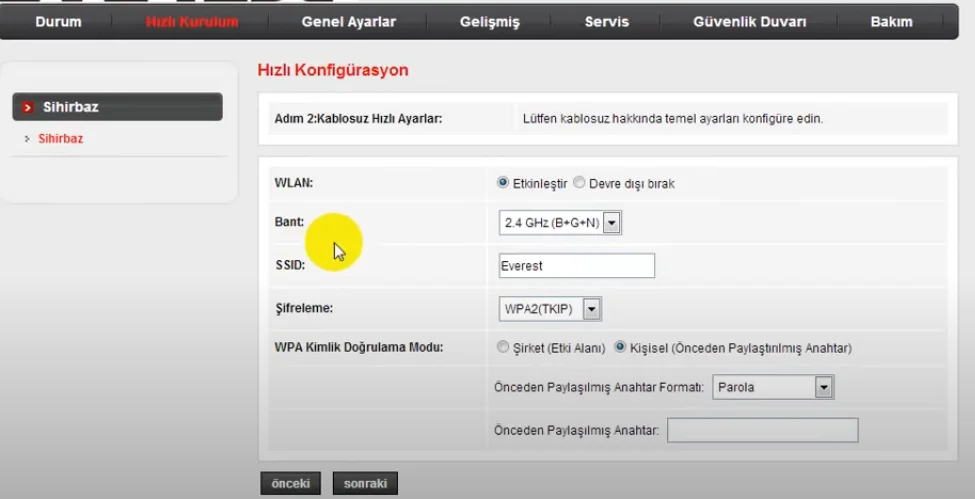Open the Bakım menu tab
This screenshot has height=499, width=975.
pos(891,22)
